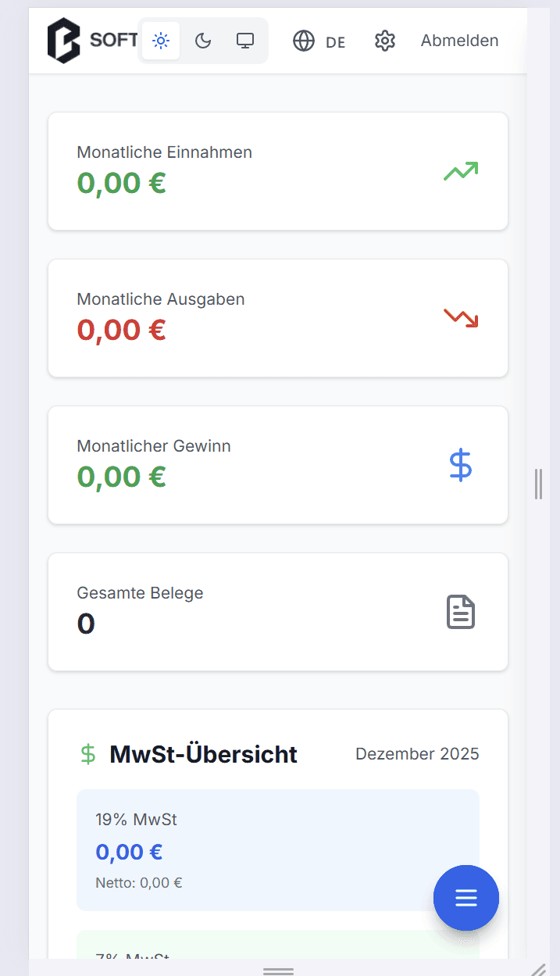Click the bottom-right corner resize grip

[x=538, y=970]
